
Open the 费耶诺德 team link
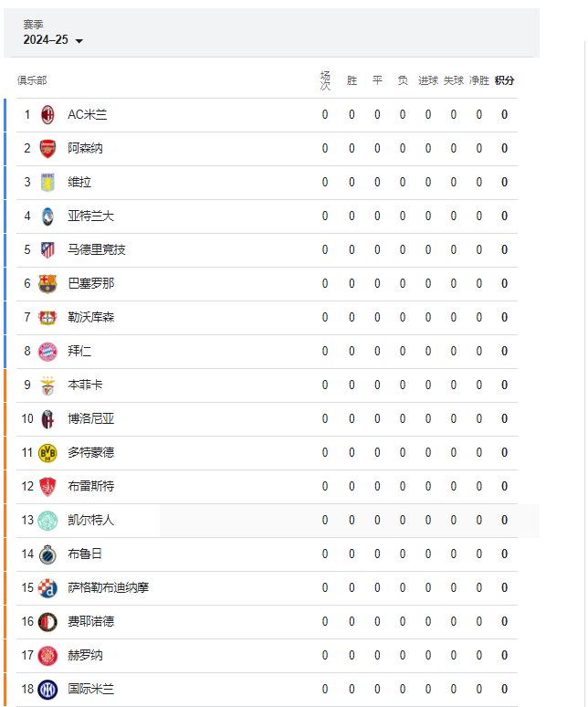91,621
